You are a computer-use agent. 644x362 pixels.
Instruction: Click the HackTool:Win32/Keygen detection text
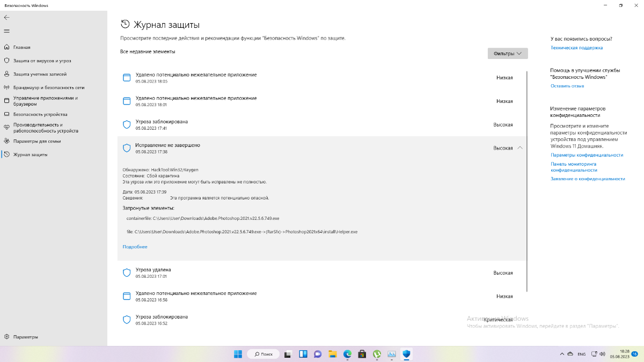tap(174, 169)
